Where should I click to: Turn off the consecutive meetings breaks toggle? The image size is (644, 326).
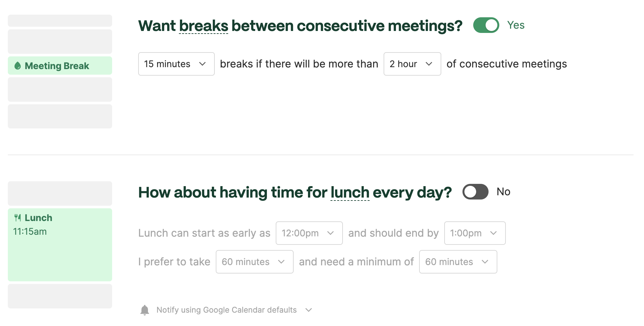[486, 25]
